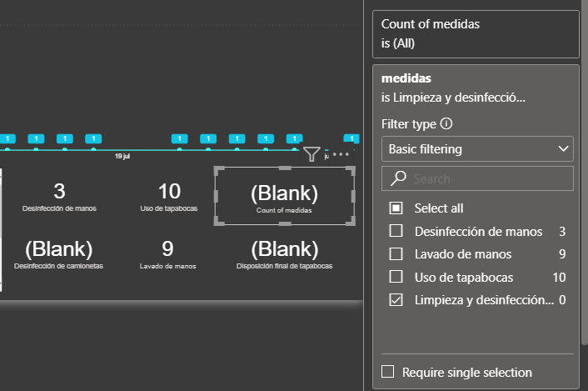Image resolution: width=588 pixels, height=391 pixels.
Task: Click the filter funnel icon on visual
Action: click(x=311, y=154)
